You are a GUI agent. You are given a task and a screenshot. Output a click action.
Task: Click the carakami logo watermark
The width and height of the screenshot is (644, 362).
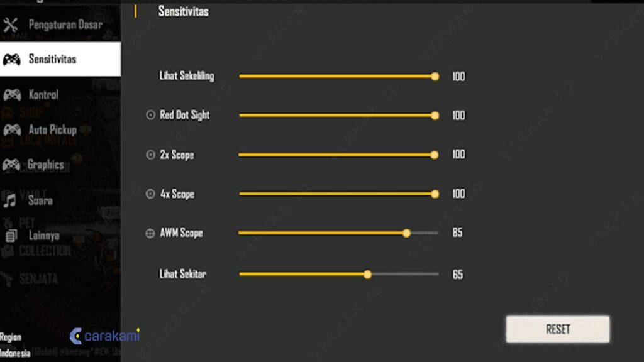coord(104,336)
